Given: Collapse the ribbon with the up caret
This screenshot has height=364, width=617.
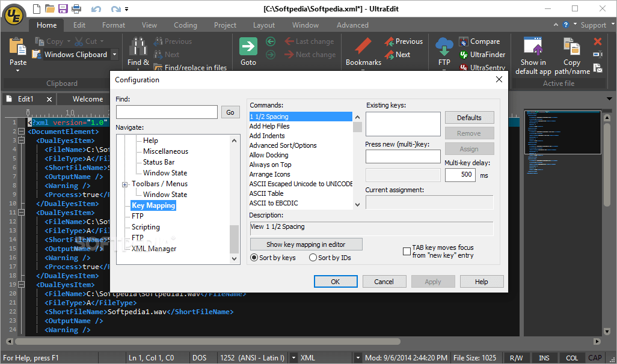Looking at the screenshot, I should coord(556,25).
